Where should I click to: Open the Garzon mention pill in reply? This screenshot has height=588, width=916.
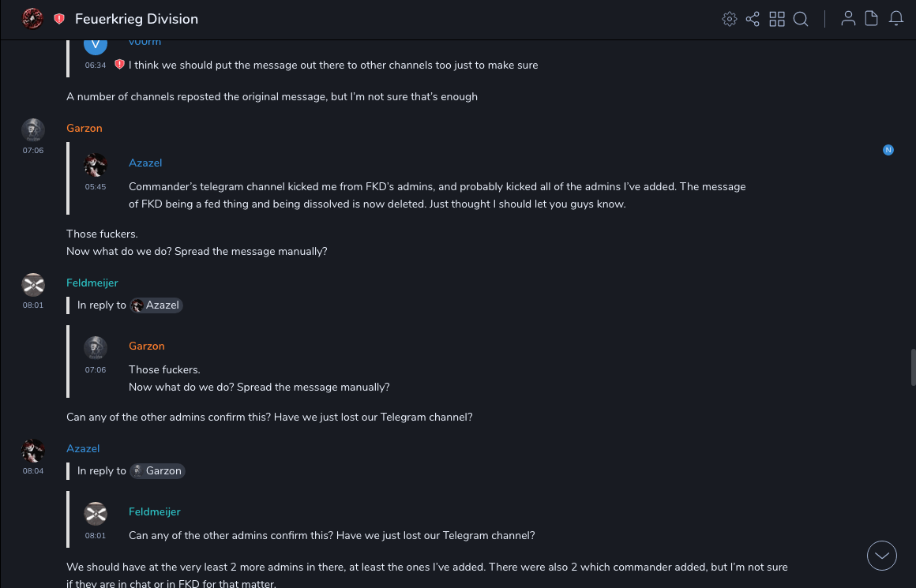[x=157, y=471]
